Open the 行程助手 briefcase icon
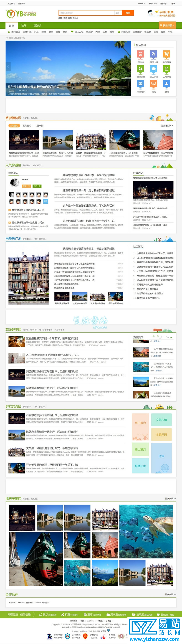 pyautogui.click(x=141, y=84)
